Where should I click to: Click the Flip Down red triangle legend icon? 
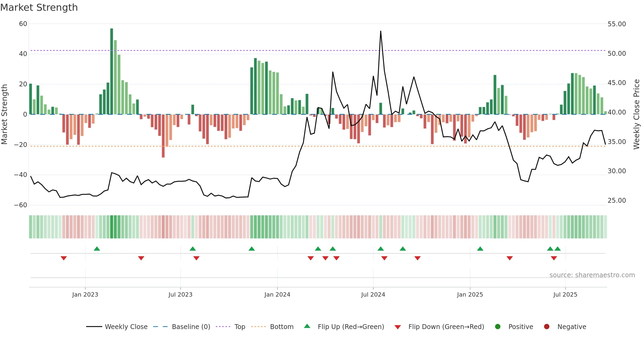pyautogui.click(x=398, y=327)
